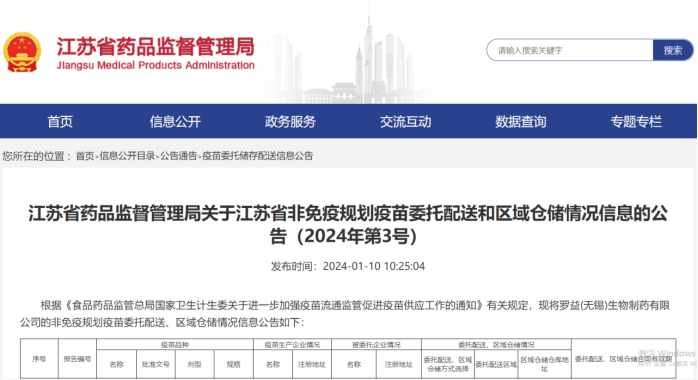The image size is (698, 380).
Task: Go to 公告通告 in the breadcrumb
Action: click(x=179, y=156)
